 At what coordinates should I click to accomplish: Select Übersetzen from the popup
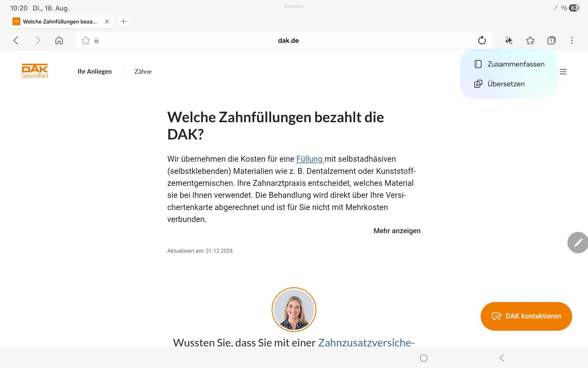click(509, 84)
